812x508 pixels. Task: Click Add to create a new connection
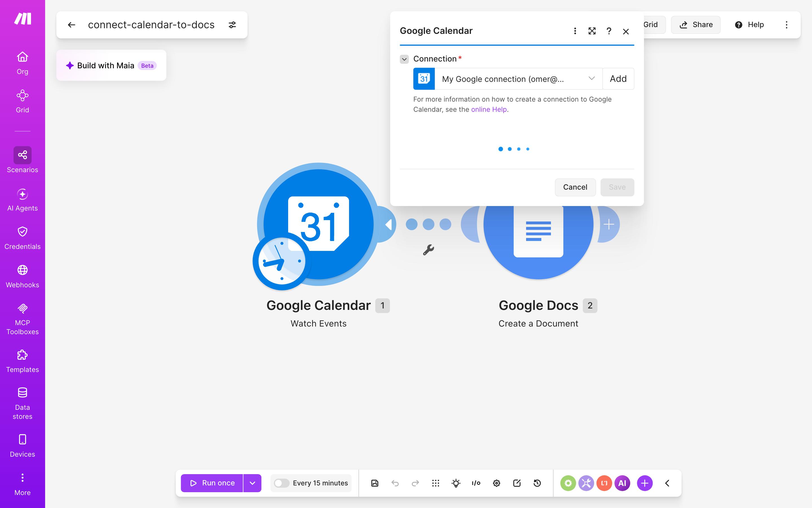(618, 79)
